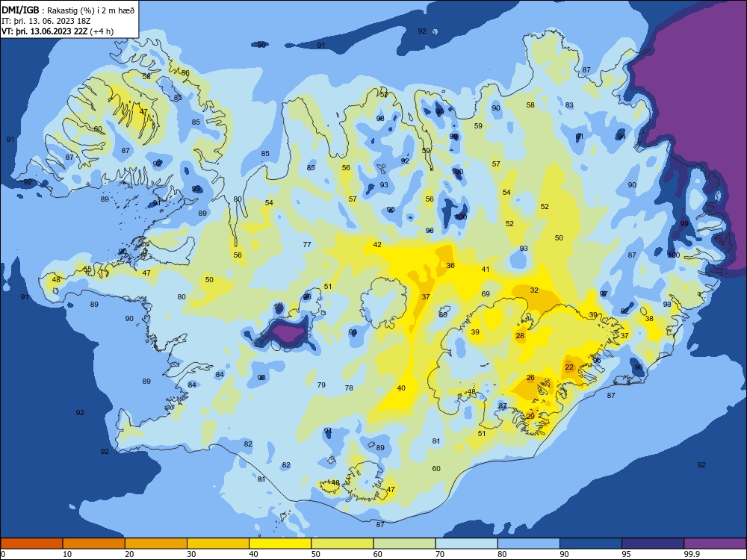Click the 10–20 orange legend swatch
The image size is (747, 560).
point(94,544)
